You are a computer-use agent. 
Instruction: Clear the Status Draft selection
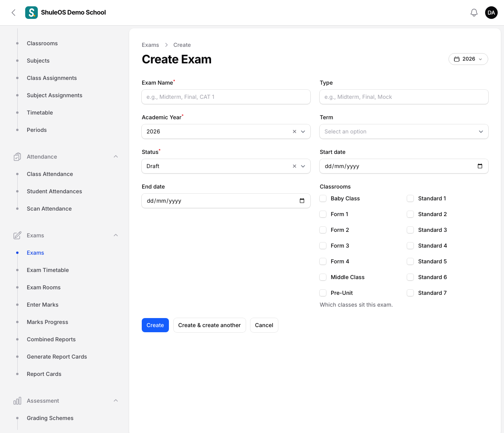click(x=295, y=166)
